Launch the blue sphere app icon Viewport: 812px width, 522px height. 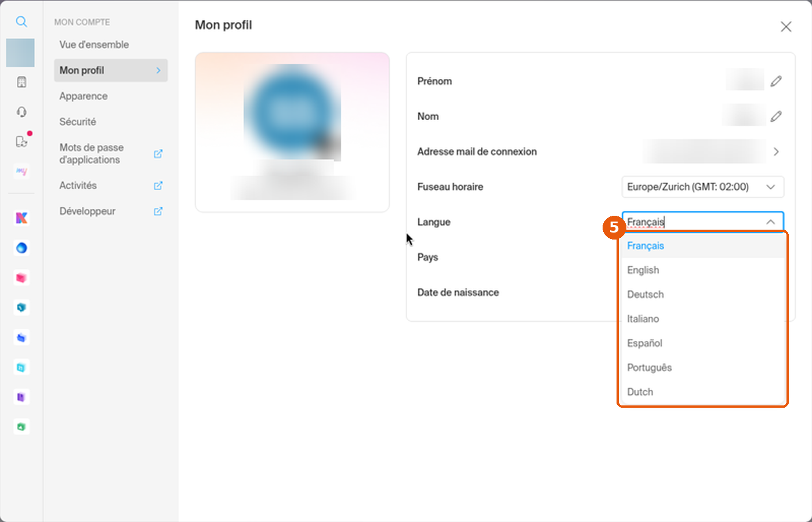pos(21,248)
